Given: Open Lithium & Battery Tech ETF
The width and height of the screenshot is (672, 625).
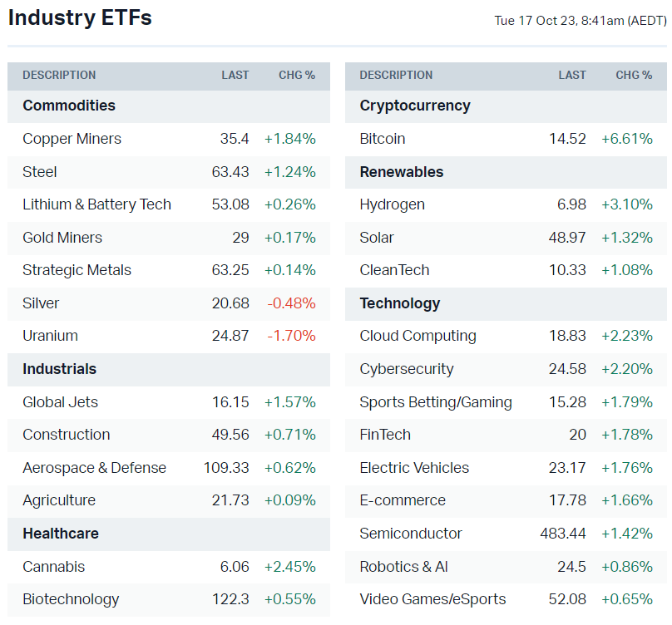Looking at the screenshot, I should 96,204.
